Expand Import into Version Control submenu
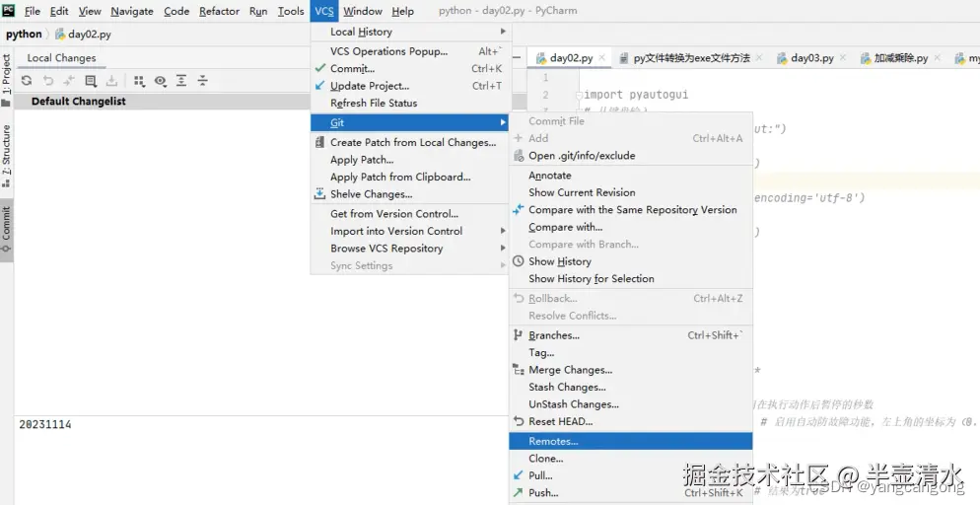Image resolution: width=980 pixels, height=505 pixels. coord(410,231)
